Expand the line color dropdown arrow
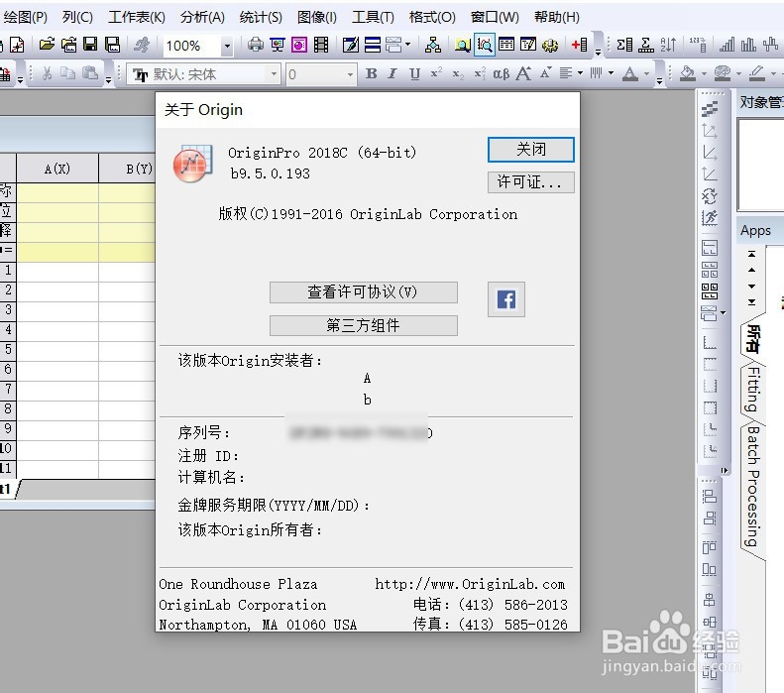The height and width of the screenshot is (693, 784). point(774,74)
